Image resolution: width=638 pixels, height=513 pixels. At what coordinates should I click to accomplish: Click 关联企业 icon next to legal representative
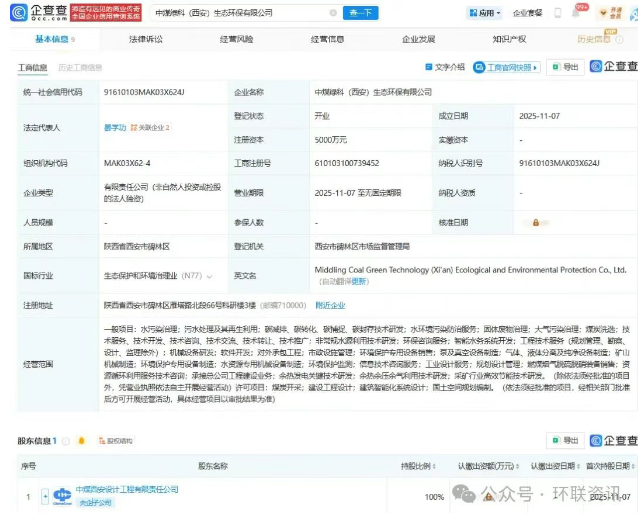pyautogui.click(x=152, y=128)
